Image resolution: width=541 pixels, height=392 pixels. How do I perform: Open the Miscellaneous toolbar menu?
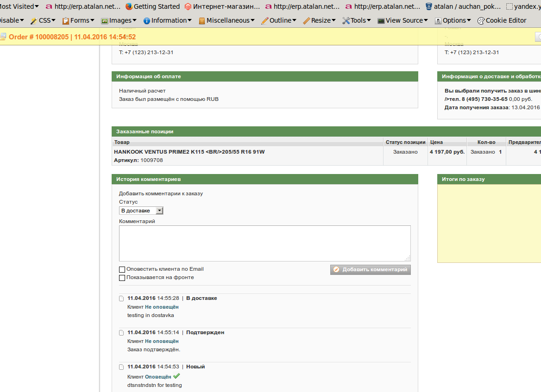(227, 21)
